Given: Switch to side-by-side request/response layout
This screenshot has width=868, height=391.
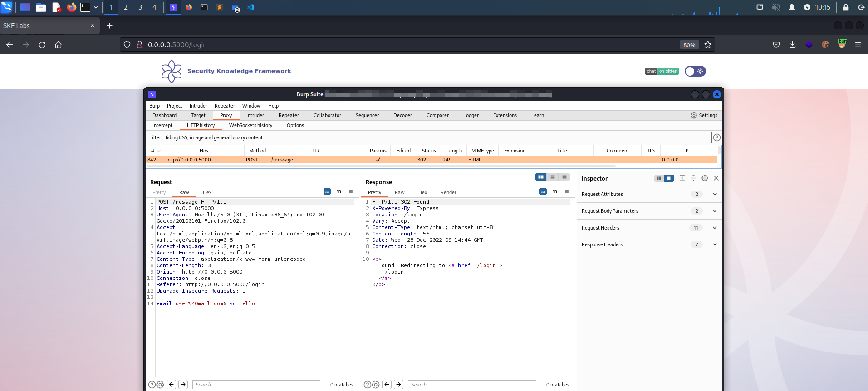Looking at the screenshot, I should pyautogui.click(x=540, y=177).
